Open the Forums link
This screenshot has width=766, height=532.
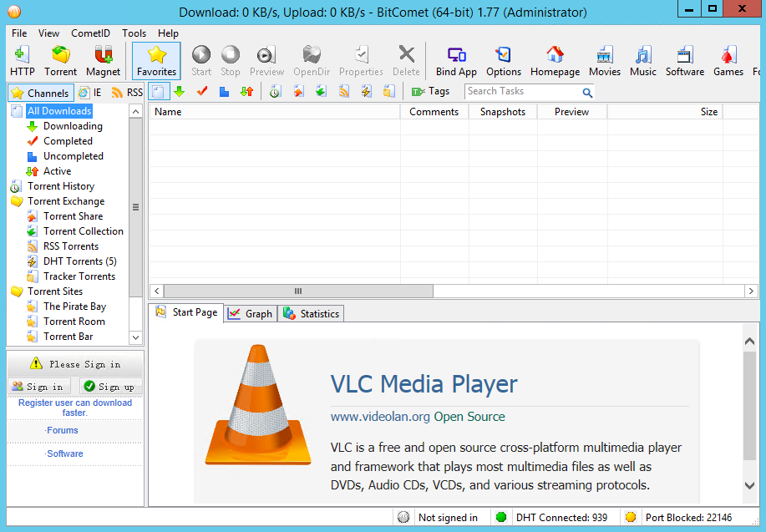click(62, 430)
